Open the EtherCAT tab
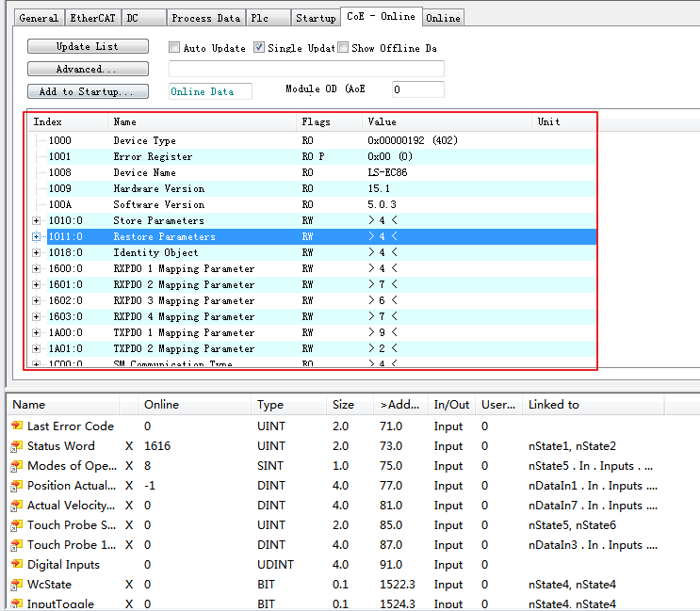This screenshot has height=611, width=700. pyautogui.click(x=93, y=18)
